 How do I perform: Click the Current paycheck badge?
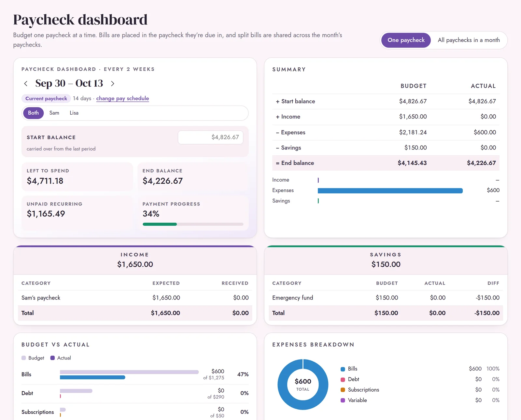pyautogui.click(x=46, y=98)
